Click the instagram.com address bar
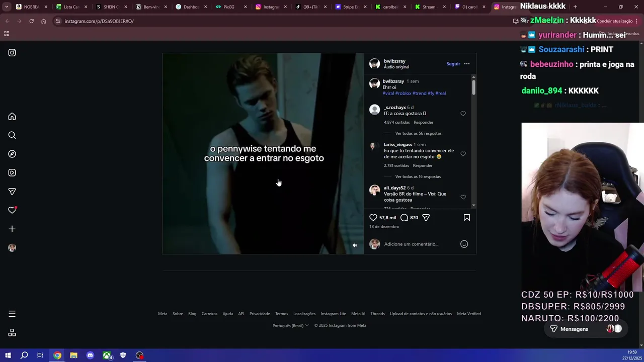 282,21
